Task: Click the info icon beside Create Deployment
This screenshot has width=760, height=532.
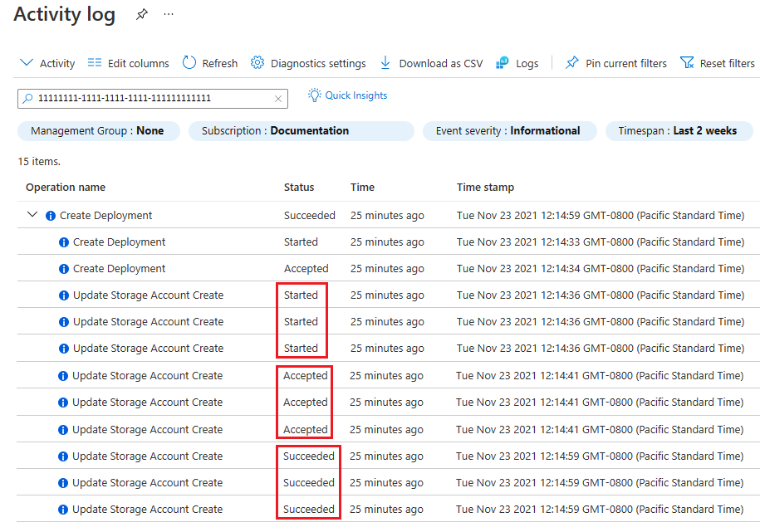Action: (x=51, y=215)
